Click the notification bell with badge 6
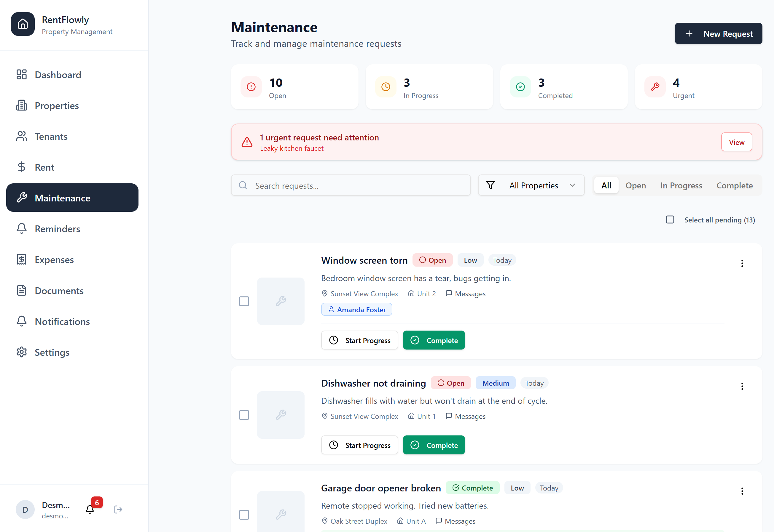This screenshot has width=774, height=532. (x=90, y=509)
